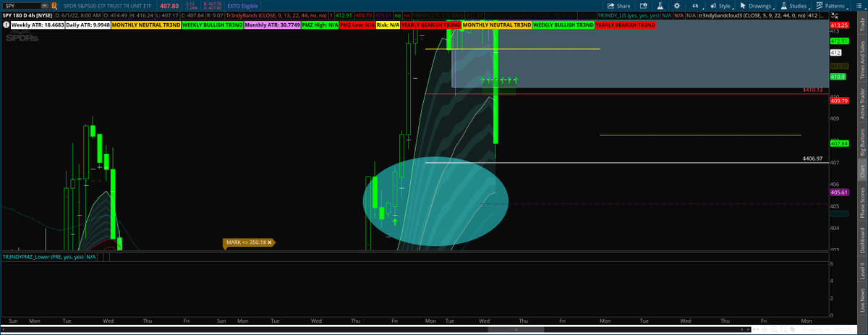Image resolution: width=868 pixels, height=335 pixels.
Task: Click the Monthly ATR: 30.7749 label
Action: click(272, 25)
